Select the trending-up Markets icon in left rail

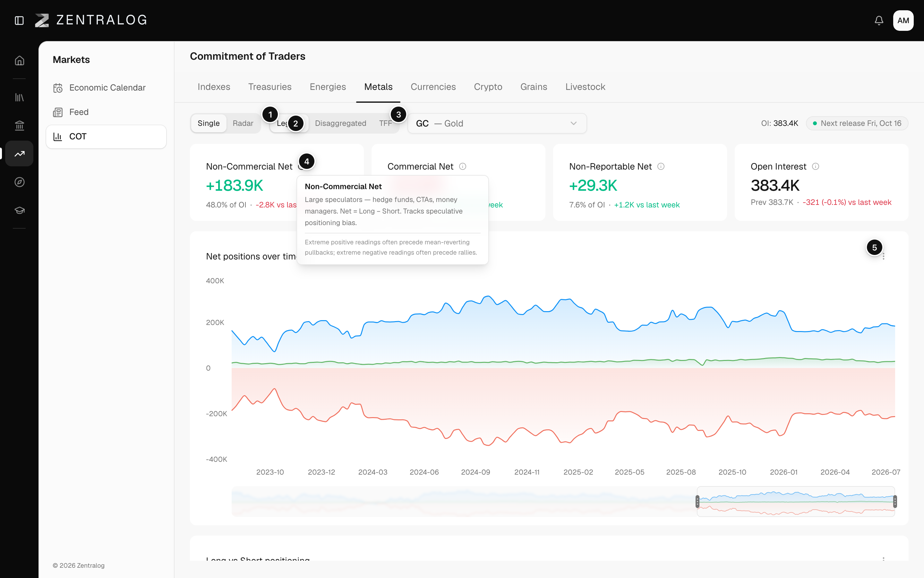click(20, 154)
